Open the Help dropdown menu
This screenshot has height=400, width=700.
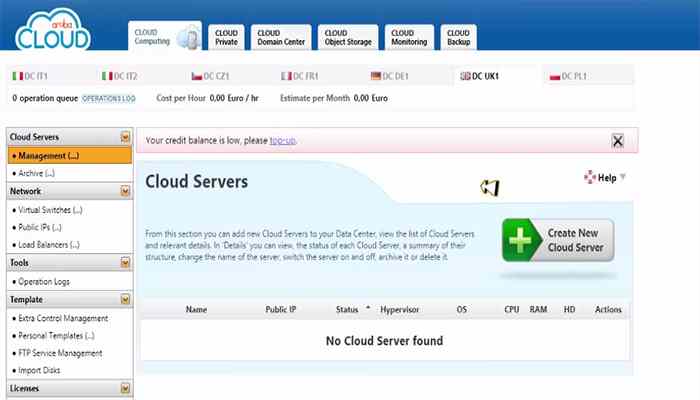tap(605, 178)
